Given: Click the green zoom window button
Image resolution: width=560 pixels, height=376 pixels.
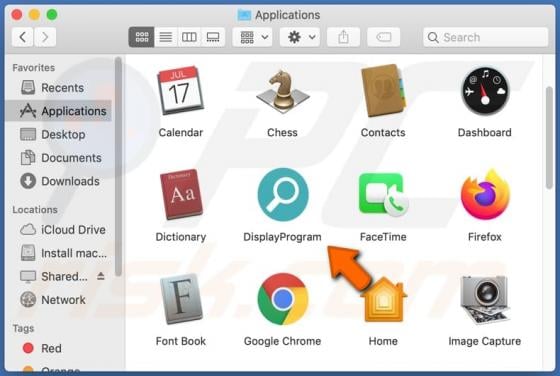Looking at the screenshot, I should [52, 15].
